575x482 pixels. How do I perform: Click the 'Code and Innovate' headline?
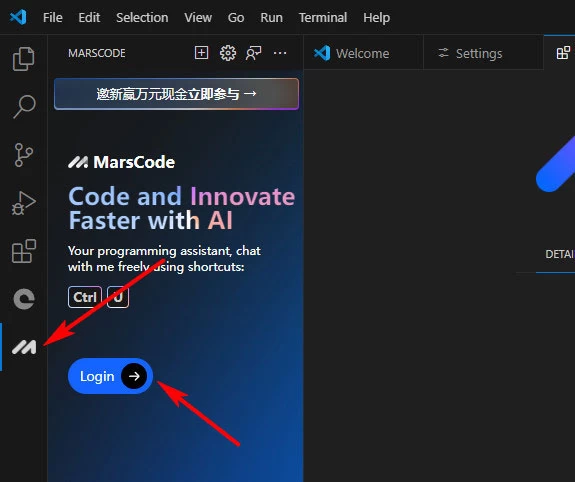click(x=182, y=196)
